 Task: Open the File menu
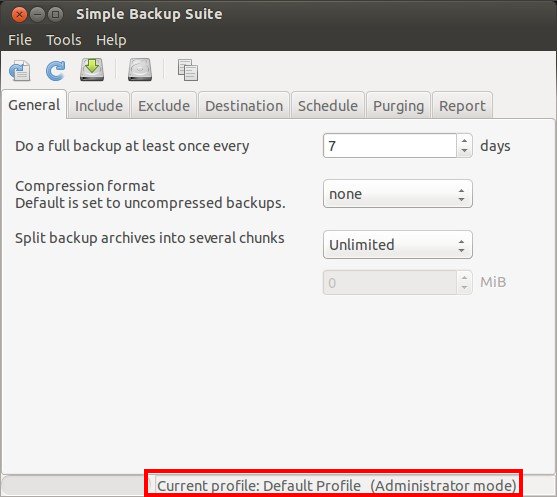coord(20,40)
